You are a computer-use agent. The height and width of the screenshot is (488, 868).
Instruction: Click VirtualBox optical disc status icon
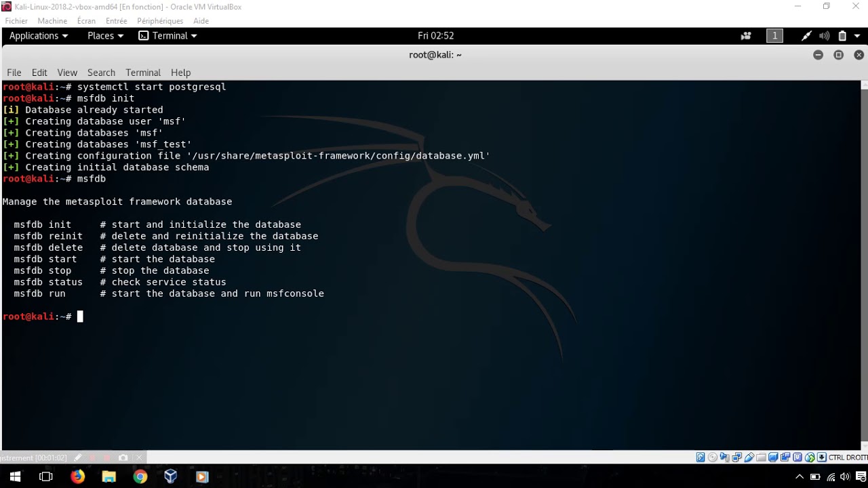(713, 457)
